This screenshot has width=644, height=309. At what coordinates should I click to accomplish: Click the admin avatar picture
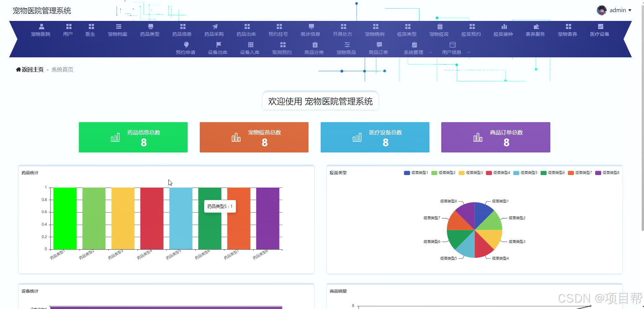pos(602,10)
